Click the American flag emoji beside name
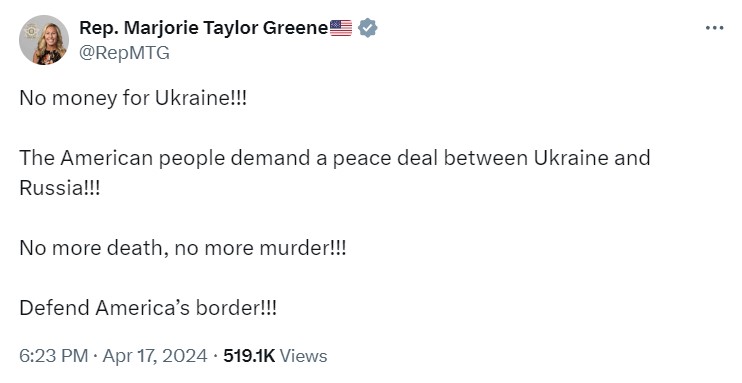The image size is (742, 383). pos(341,28)
